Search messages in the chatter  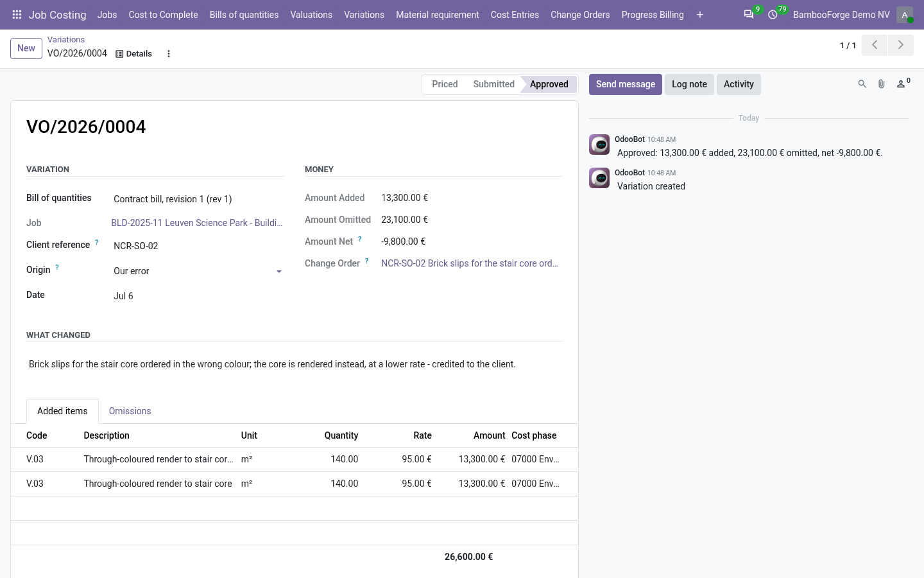[x=862, y=84]
